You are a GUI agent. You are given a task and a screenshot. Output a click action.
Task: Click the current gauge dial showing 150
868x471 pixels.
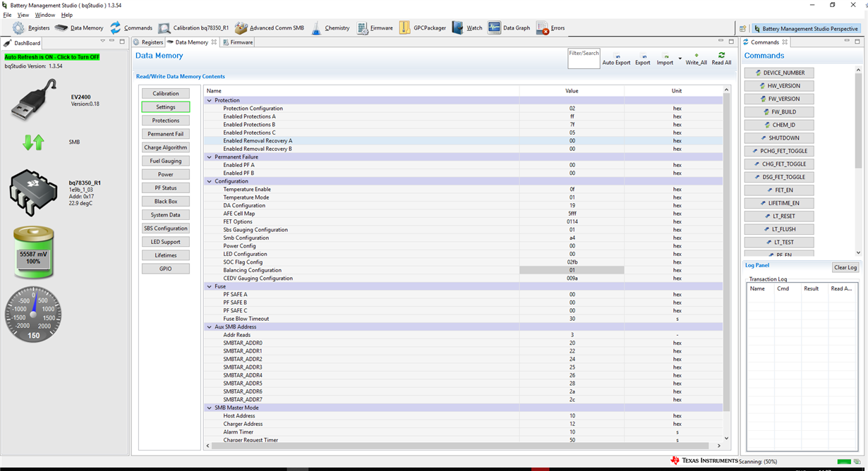pyautogui.click(x=33, y=314)
